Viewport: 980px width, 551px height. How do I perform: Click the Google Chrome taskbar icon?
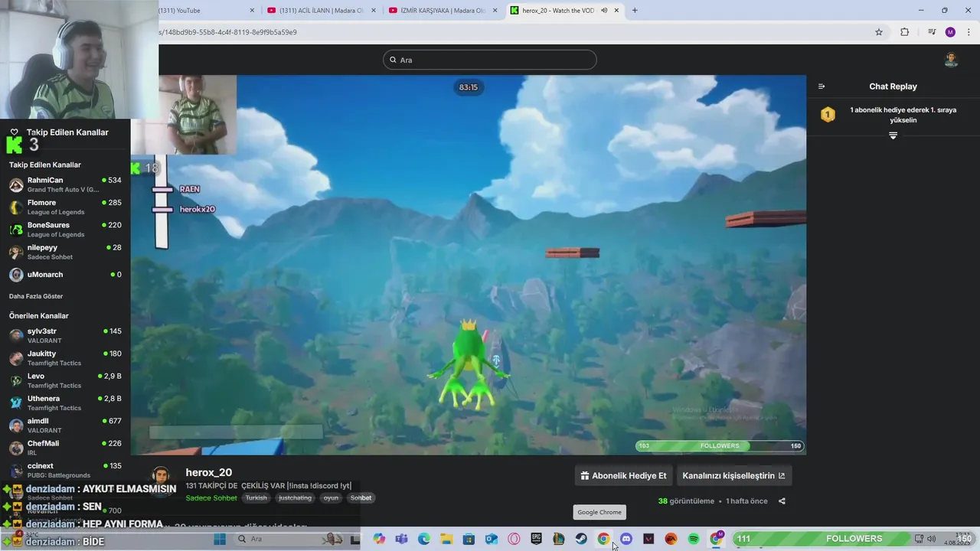(603, 540)
